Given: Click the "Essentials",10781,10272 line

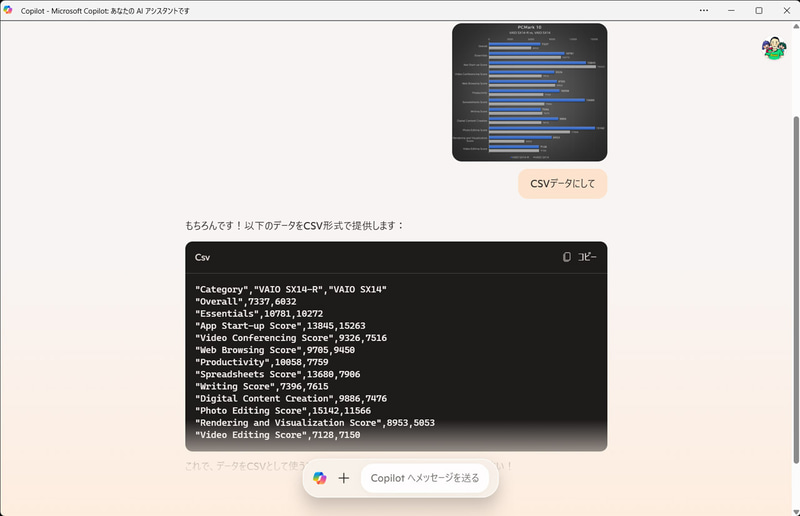Looking at the screenshot, I should point(259,314).
